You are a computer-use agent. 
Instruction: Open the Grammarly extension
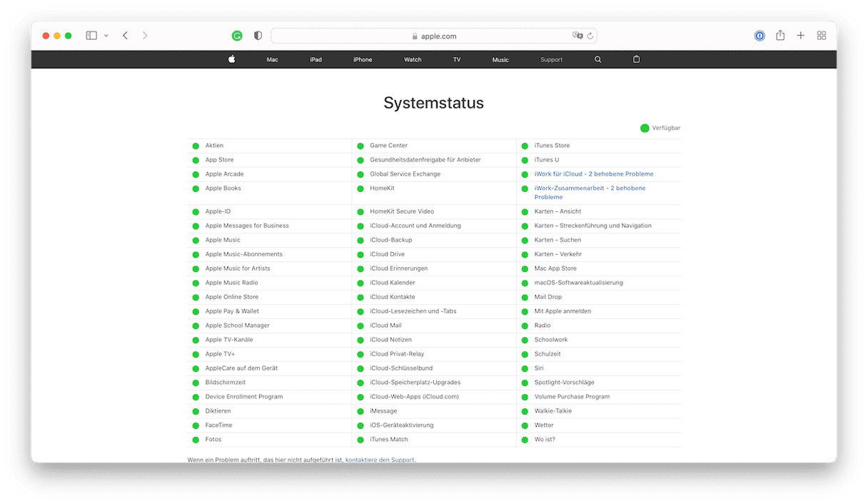[x=237, y=36]
